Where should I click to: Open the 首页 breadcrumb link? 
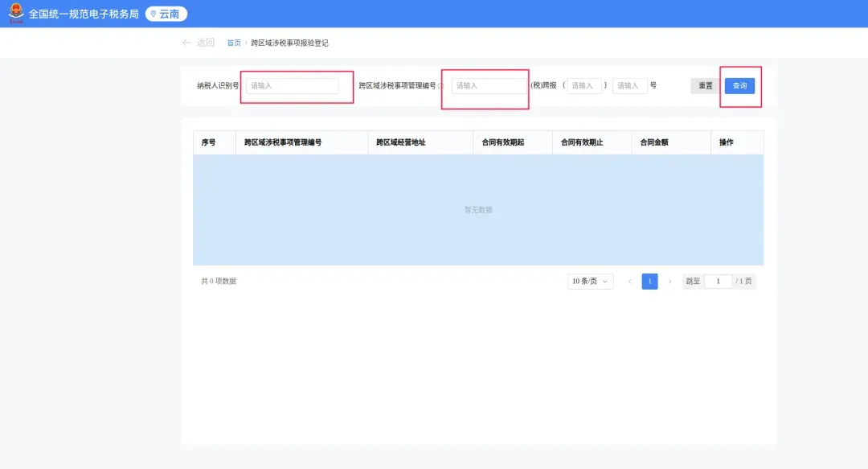point(234,43)
